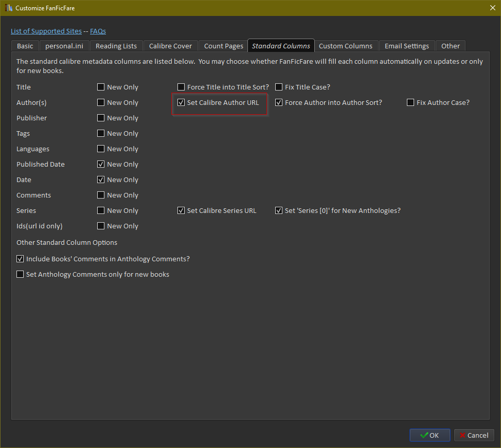The width and height of the screenshot is (501, 448).
Task: Open the Calibre Cover tab
Action: [170, 46]
